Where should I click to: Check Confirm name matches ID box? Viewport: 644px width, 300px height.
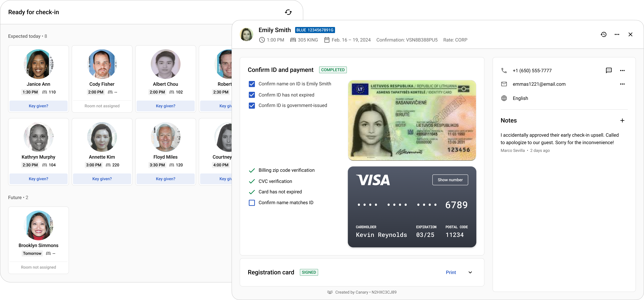pos(252,203)
